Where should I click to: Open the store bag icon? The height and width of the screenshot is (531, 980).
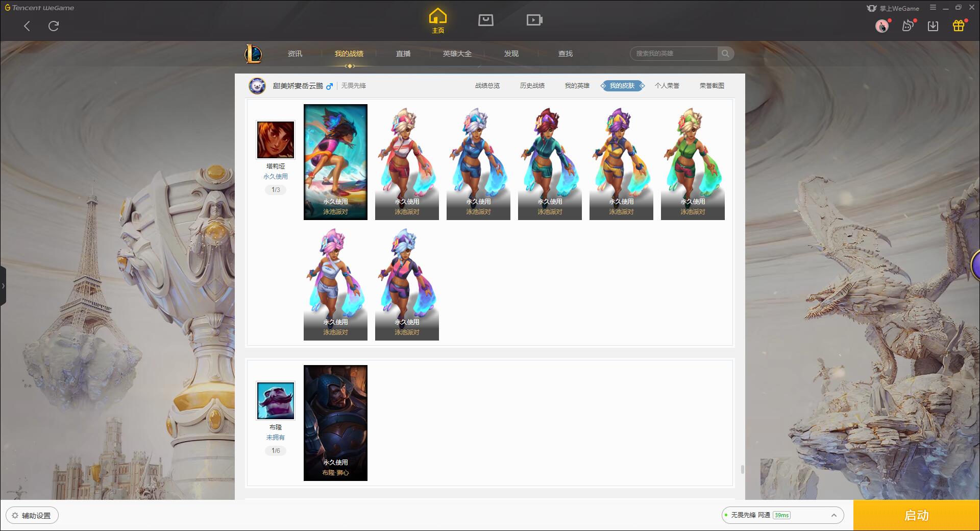click(485, 20)
